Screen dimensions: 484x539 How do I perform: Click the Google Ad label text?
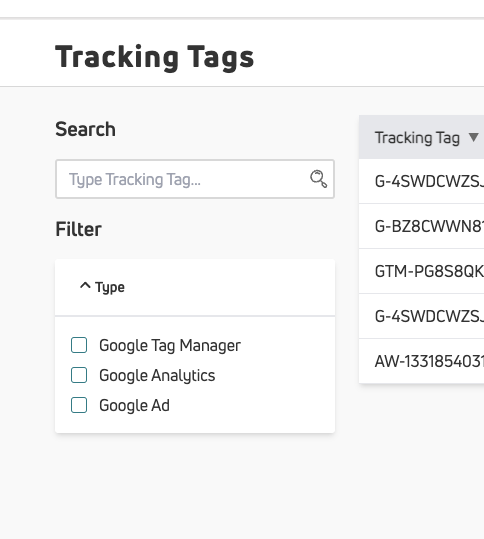pos(134,405)
